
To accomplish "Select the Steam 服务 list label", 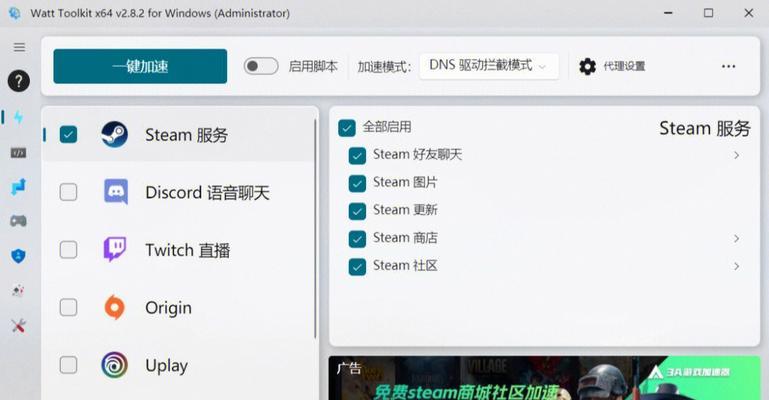I will click(186, 135).
